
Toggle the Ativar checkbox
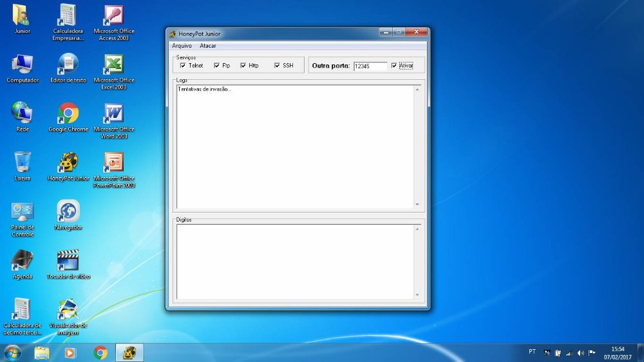coord(394,66)
